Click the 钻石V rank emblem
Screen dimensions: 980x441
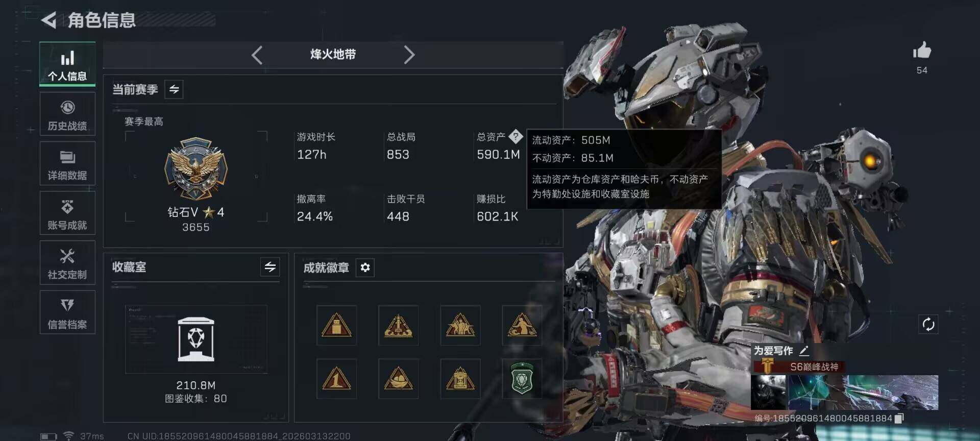196,168
